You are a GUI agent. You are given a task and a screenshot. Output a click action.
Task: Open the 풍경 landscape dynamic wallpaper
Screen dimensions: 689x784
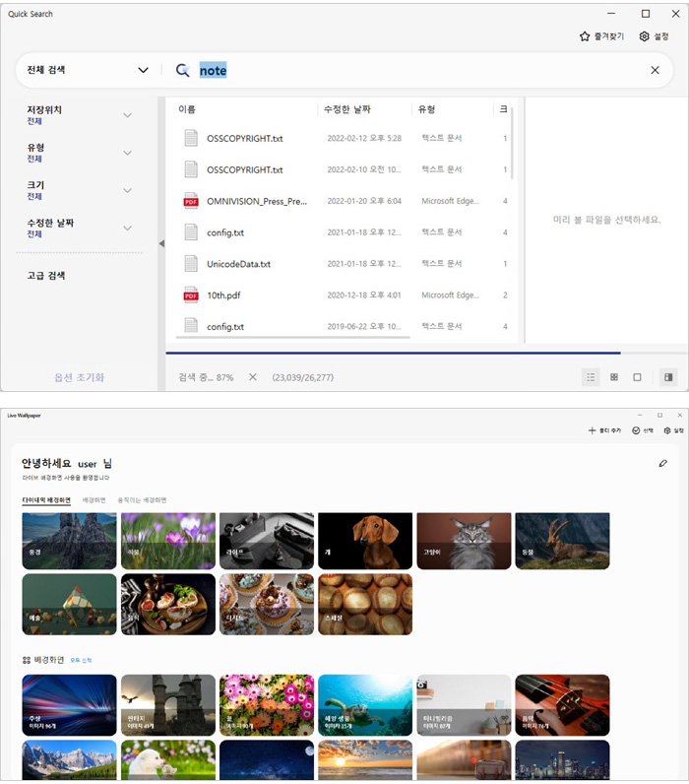70,541
